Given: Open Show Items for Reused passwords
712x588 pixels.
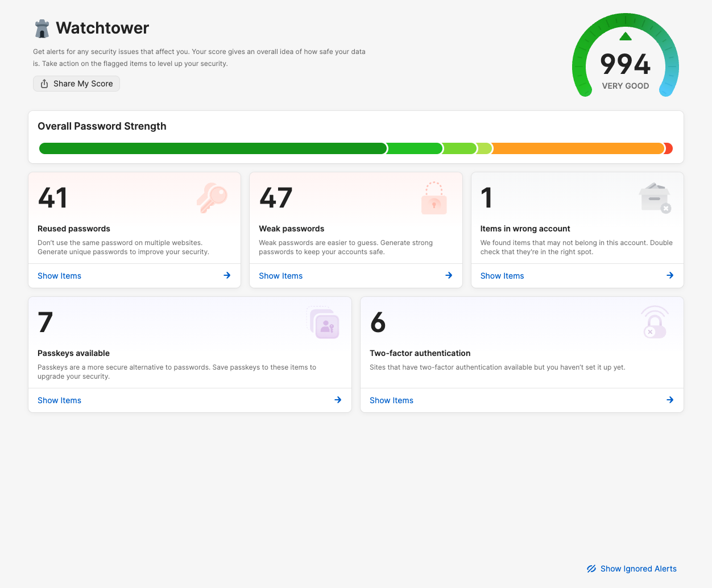Looking at the screenshot, I should click(60, 276).
